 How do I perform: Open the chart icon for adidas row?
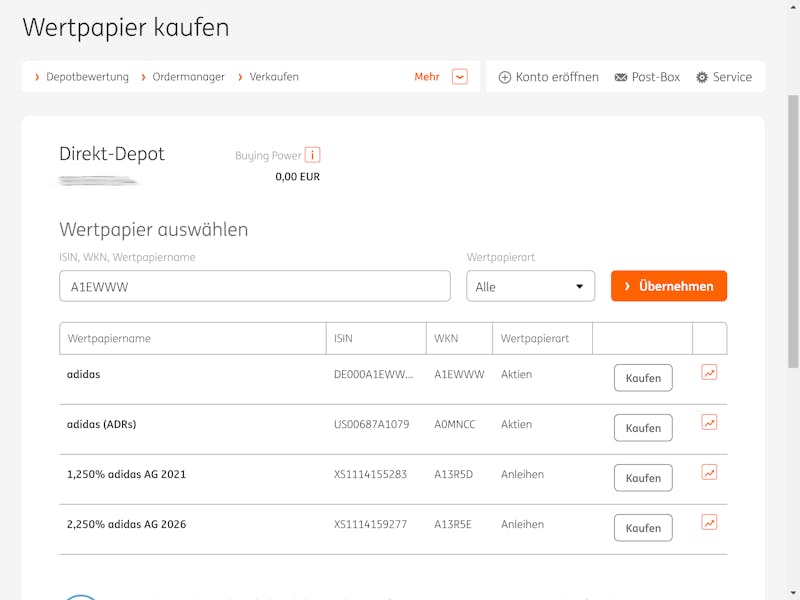click(709, 372)
